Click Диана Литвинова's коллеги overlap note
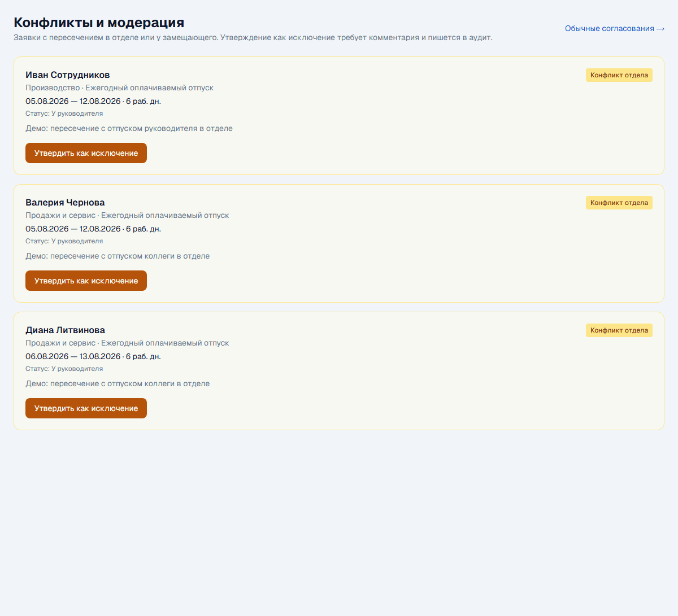This screenshot has width=678, height=616. [118, 384]
